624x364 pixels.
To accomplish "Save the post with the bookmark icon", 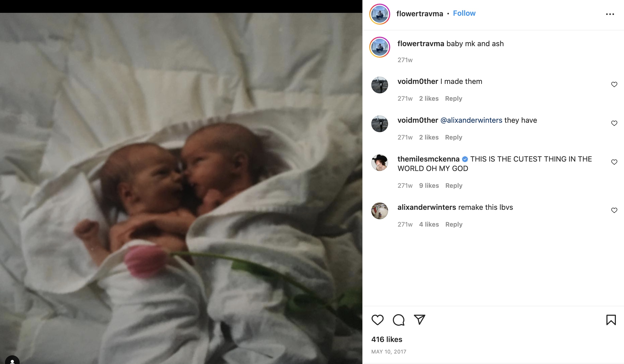I will click(x=611, y=320).
